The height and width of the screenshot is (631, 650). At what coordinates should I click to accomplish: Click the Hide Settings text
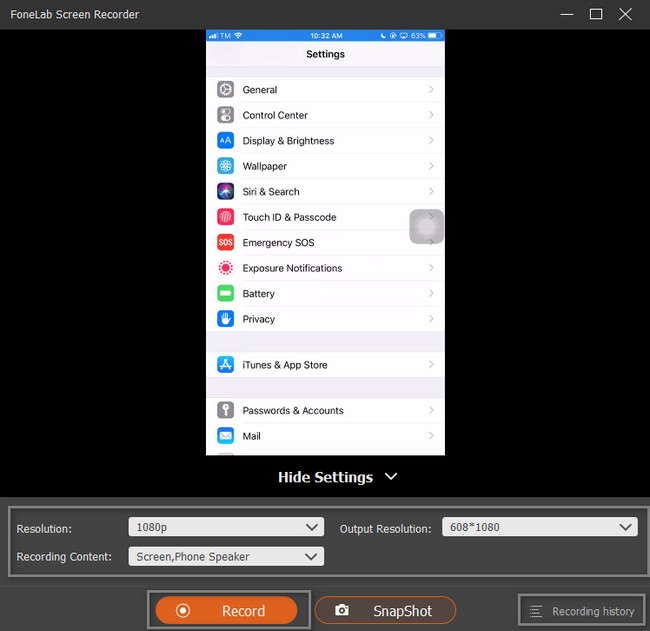click(325, 477)
